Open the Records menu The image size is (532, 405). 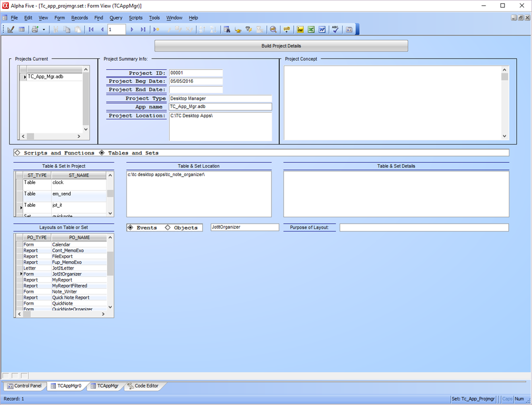coord(80,18)
